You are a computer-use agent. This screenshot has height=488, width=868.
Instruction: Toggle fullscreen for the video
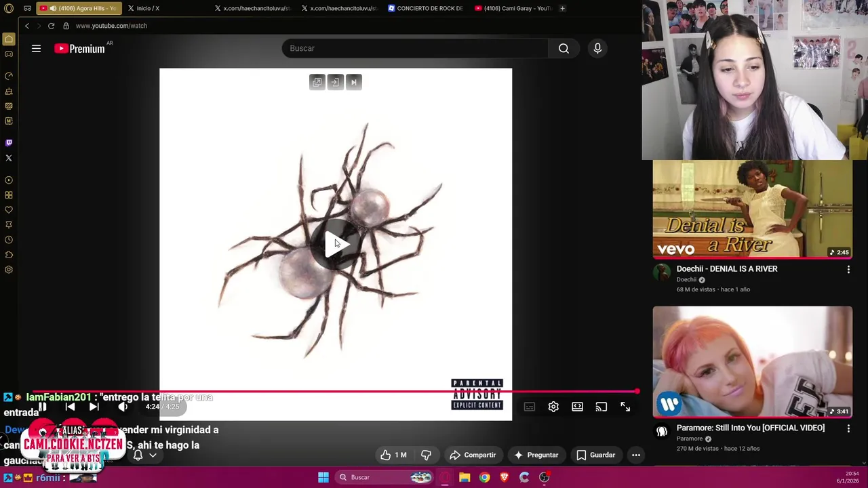tap(625, 407)
